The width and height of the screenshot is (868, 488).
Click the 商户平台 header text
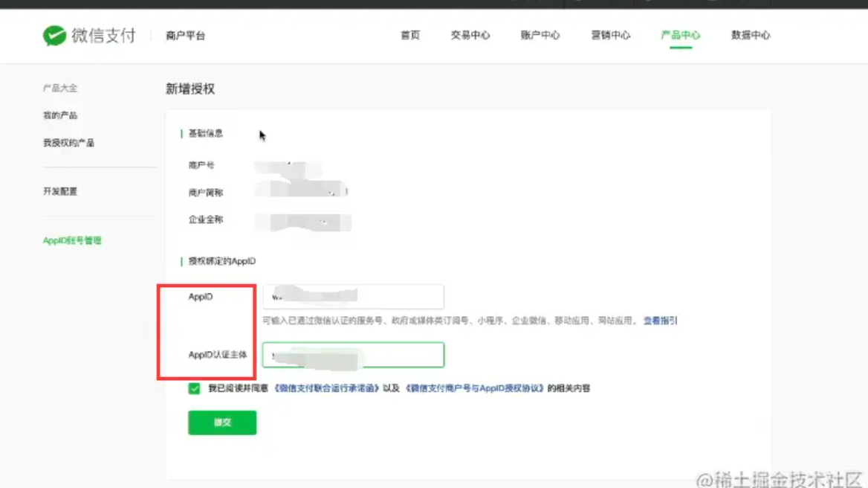(x=186, y=36)
